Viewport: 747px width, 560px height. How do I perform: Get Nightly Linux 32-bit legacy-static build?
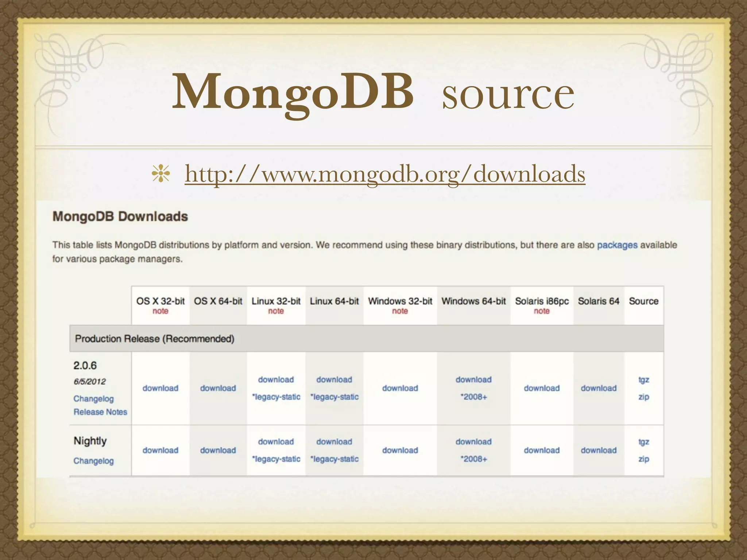click(x=276, y=459)
